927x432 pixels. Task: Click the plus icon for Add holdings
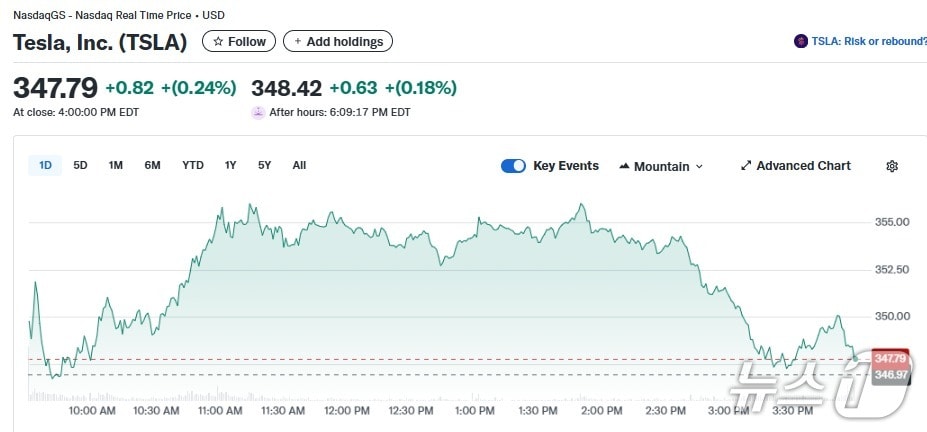coord(297,41)
